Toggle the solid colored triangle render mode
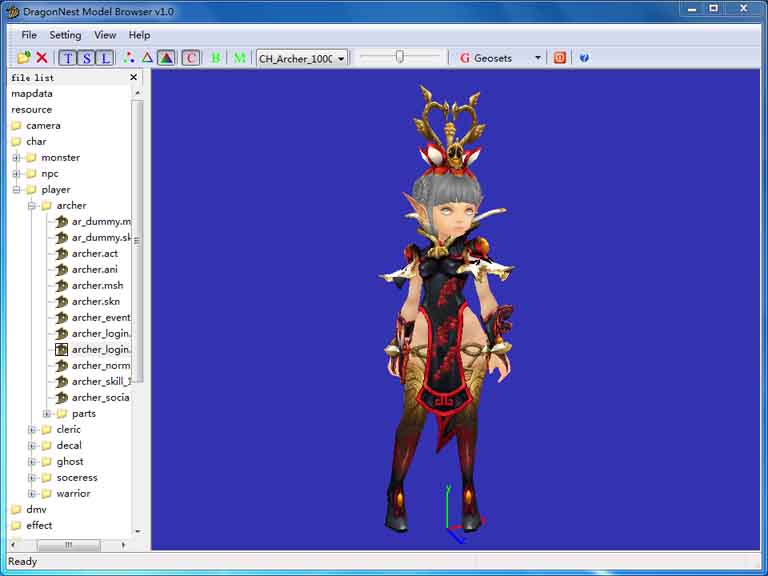 coord(167,58)
